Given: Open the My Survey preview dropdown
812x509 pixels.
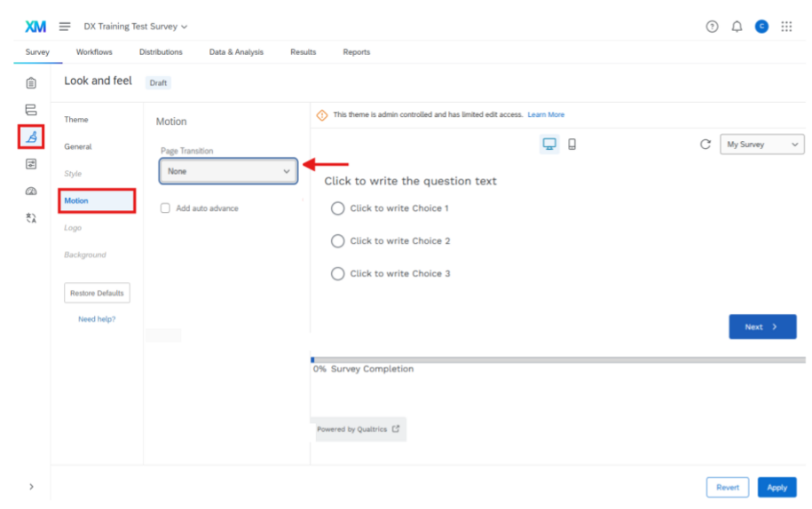Looking at the screenshot, I should click(x=761, y=145).
